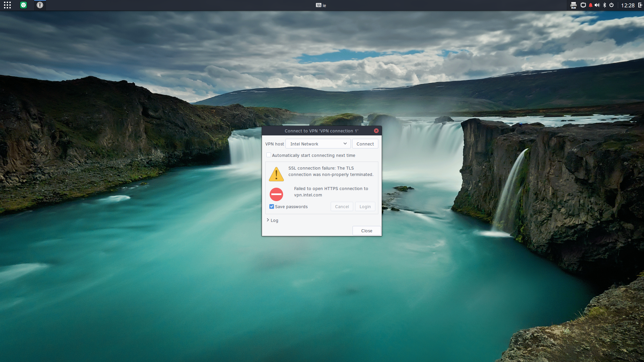The image size is (644, 362).
Task: Open the keyboard layout indicator 'ie'
Action: [321, 5]
